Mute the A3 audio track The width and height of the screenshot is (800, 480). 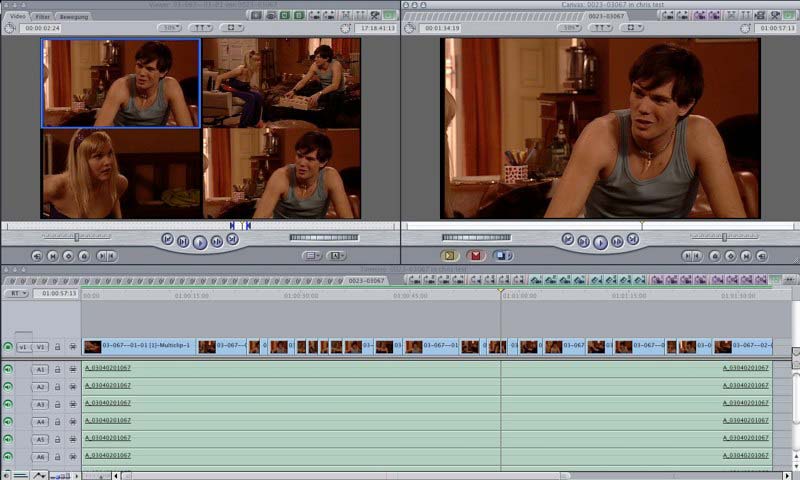click(x=8, y=405)
